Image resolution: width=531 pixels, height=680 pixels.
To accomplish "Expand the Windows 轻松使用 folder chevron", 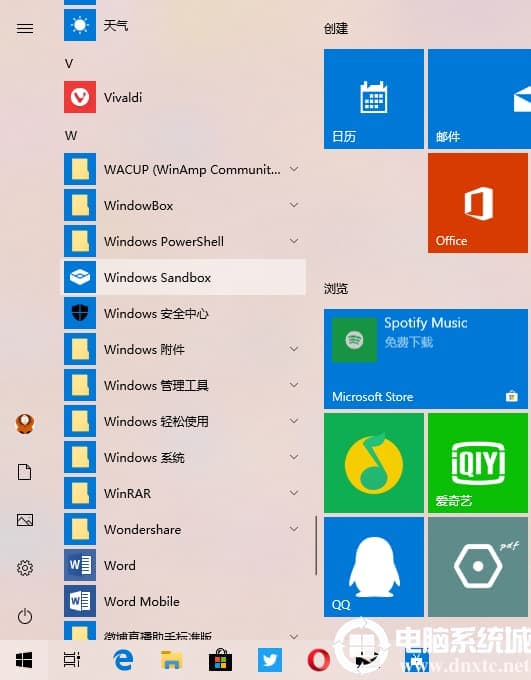I will [294, 421].
